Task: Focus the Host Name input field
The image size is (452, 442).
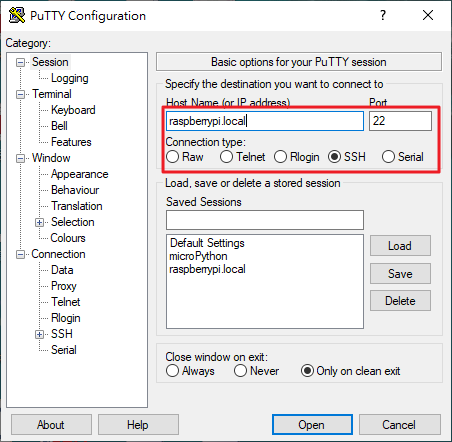Action: (x=265, y=121)
